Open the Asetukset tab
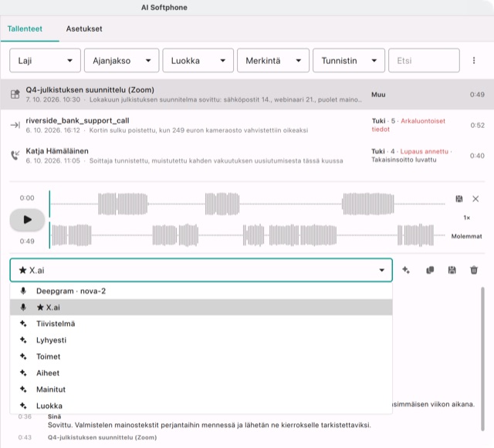The width and height of the screenshot is (494, 448). coord(84,29)
